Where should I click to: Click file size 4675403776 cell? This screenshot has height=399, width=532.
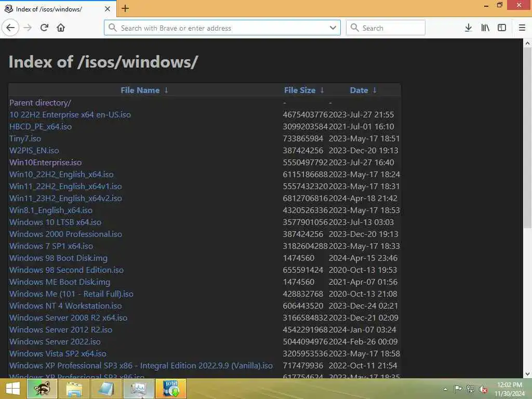pos(305,115)
